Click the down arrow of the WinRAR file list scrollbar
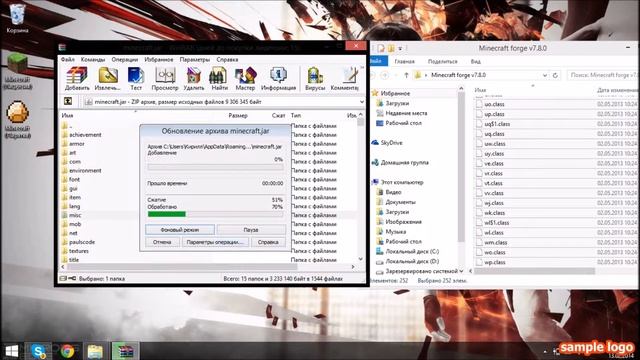Image resolution: width=640 pixels, height=360 pixels. tap(360, 259)
